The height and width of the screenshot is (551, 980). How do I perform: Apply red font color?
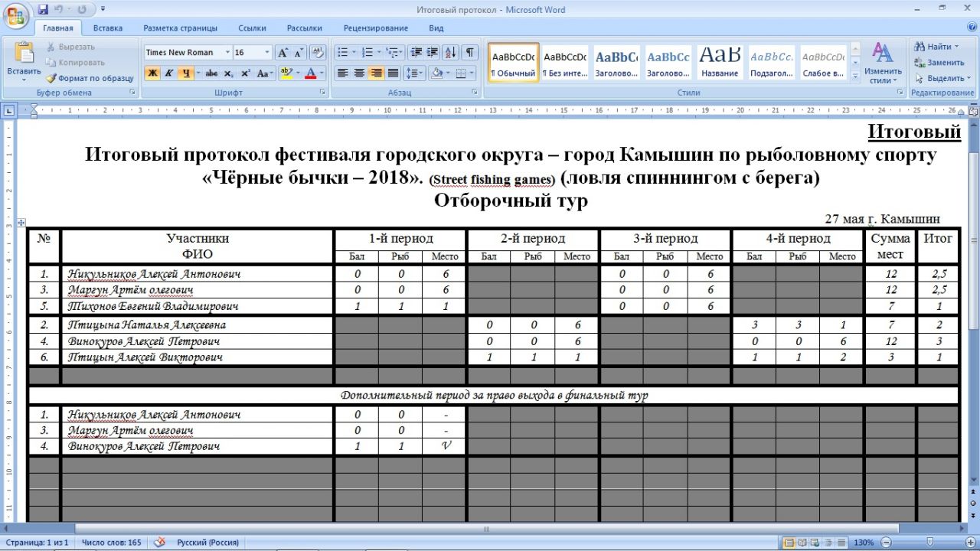point(310,73)
